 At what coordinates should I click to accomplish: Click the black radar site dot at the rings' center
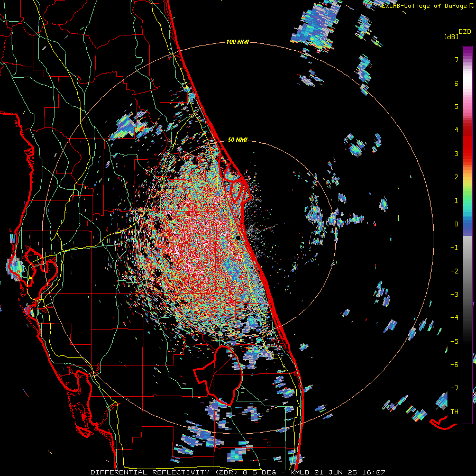(x=238, y=237)
